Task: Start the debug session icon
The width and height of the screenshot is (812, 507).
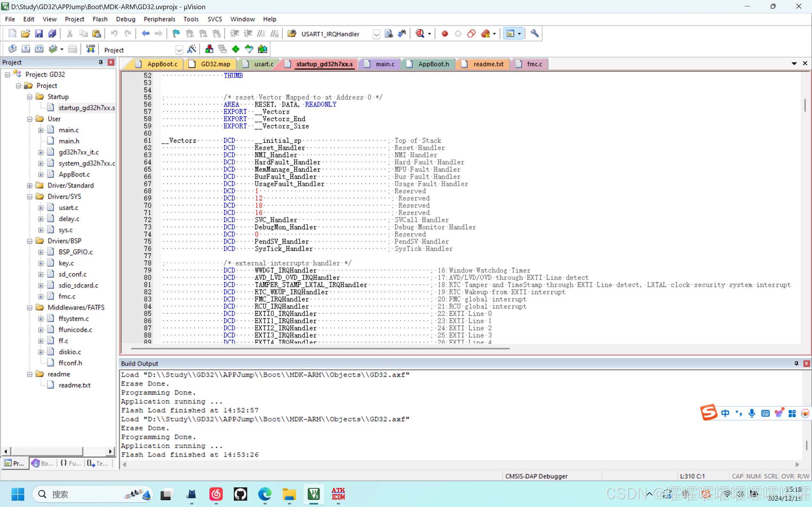Action: click(420, 34)
